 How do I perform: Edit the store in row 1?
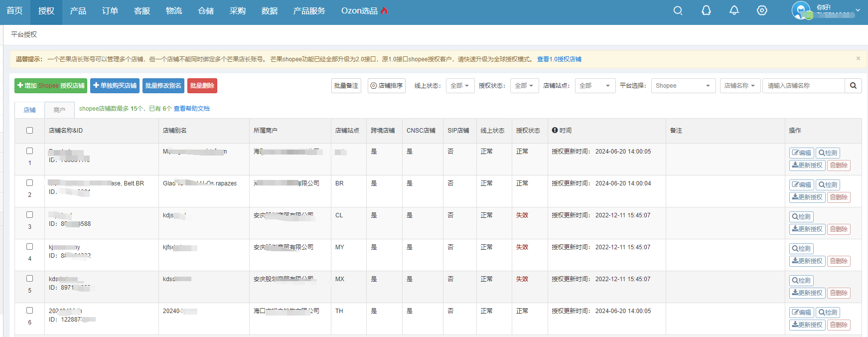(802, 153)
